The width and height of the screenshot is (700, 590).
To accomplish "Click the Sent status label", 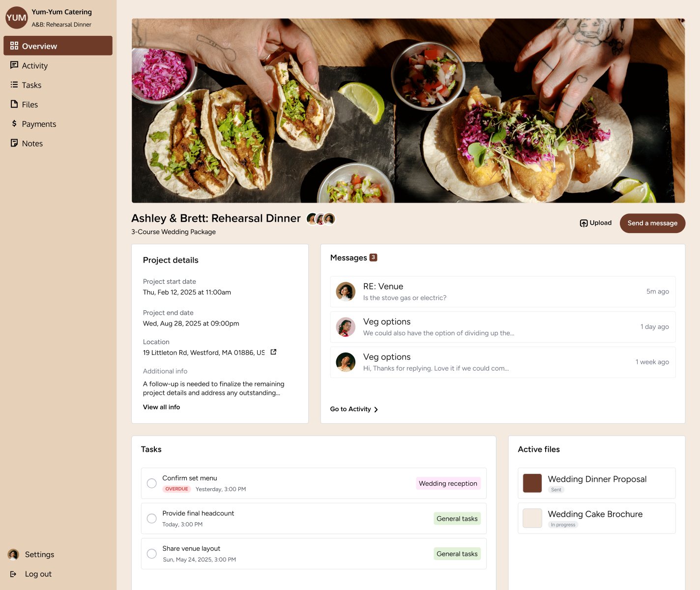I will tap(556, 490).
